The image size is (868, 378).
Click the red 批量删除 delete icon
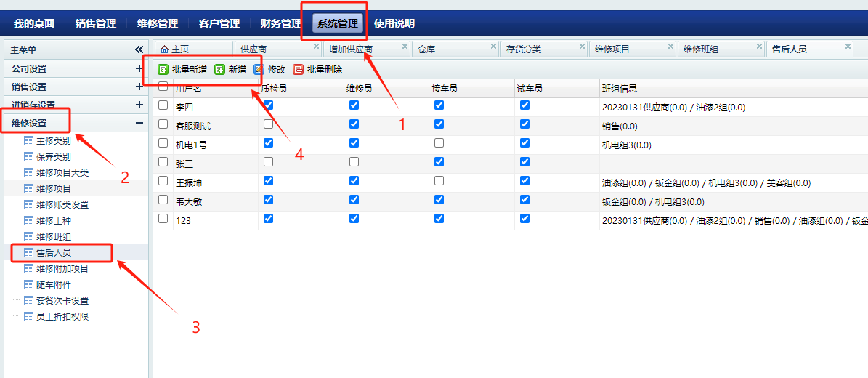298,70
